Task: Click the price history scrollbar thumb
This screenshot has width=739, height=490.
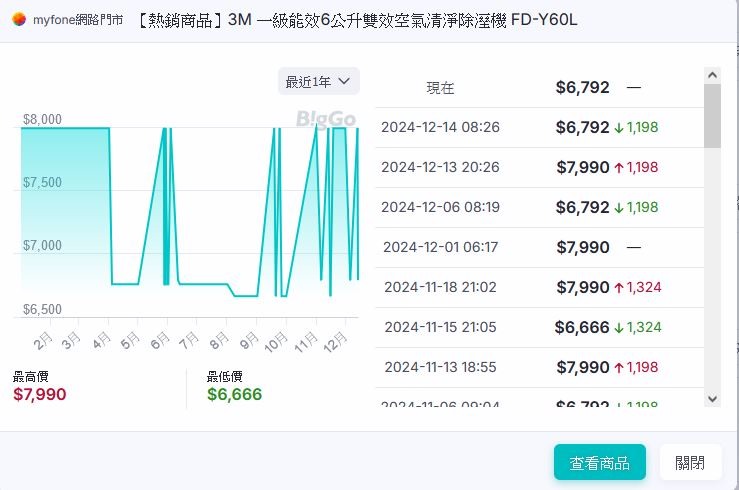Action: coord(712,116)
